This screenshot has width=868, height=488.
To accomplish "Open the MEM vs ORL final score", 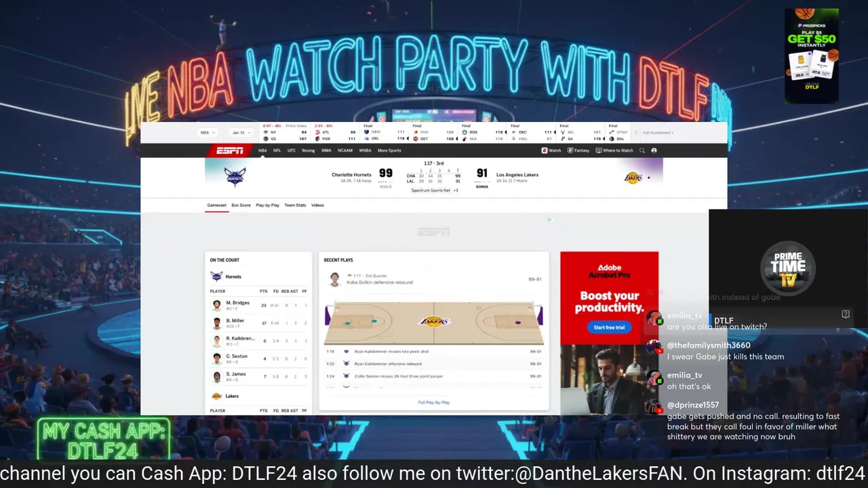I will (x=384, y=132).
